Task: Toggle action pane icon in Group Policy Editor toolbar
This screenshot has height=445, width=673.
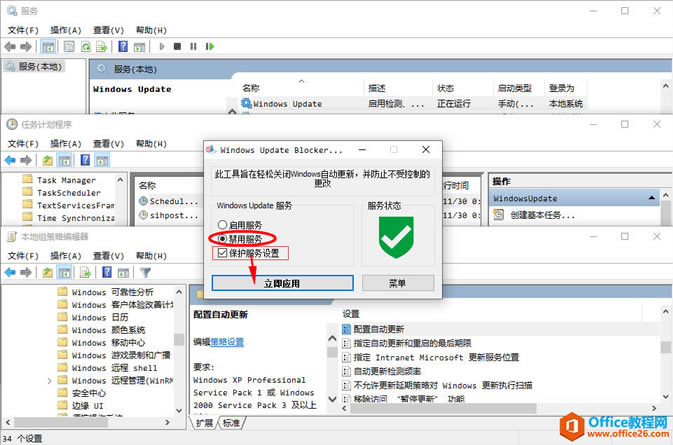Action: pyautogui.click(x=123, y=272)
